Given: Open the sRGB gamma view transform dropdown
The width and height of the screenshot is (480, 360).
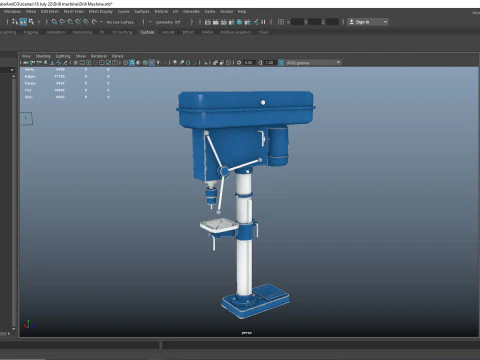Looking at the screenshot, I should 313,63.
